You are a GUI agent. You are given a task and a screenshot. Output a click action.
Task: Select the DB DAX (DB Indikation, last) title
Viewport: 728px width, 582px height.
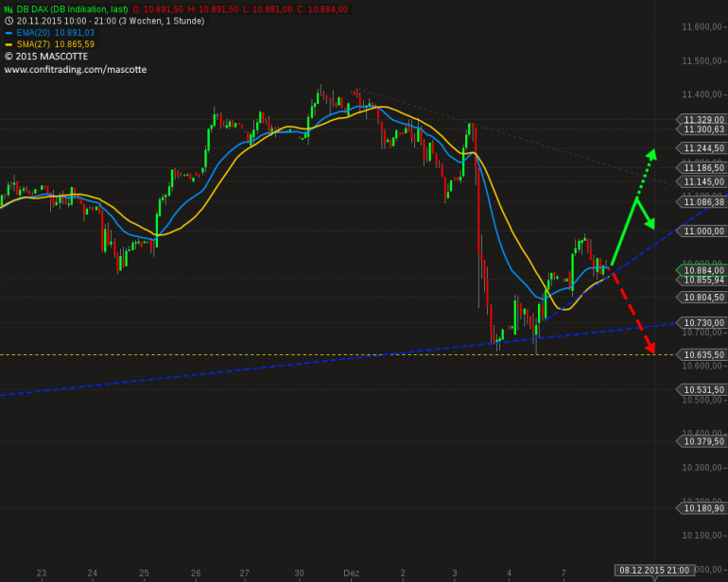pyautogui.click(x=72, y=9)
